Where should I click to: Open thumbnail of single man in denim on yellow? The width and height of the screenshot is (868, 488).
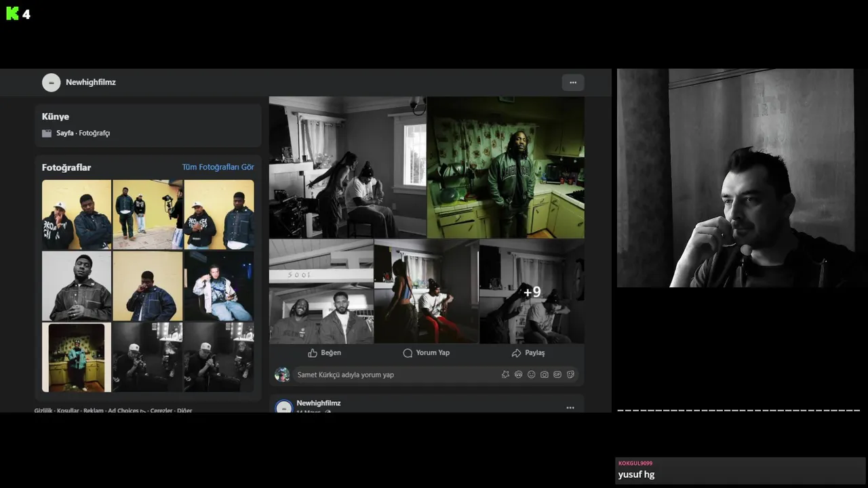148,285
